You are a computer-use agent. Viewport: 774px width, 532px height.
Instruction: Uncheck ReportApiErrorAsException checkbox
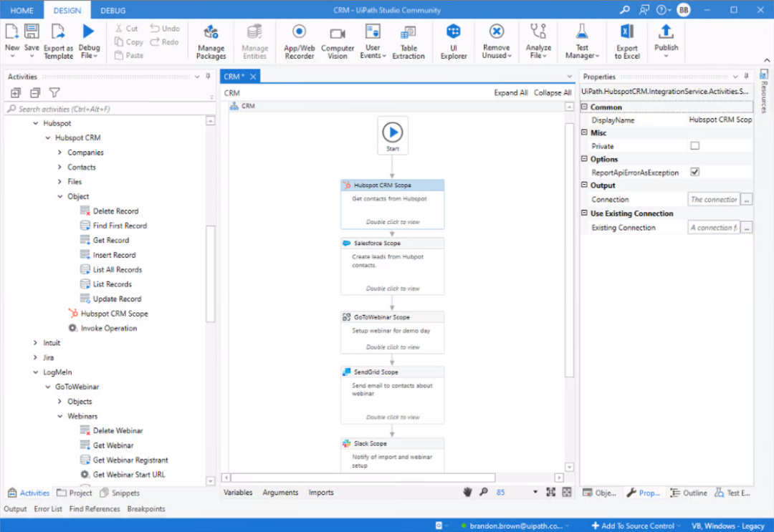click(x=694, y=172)
